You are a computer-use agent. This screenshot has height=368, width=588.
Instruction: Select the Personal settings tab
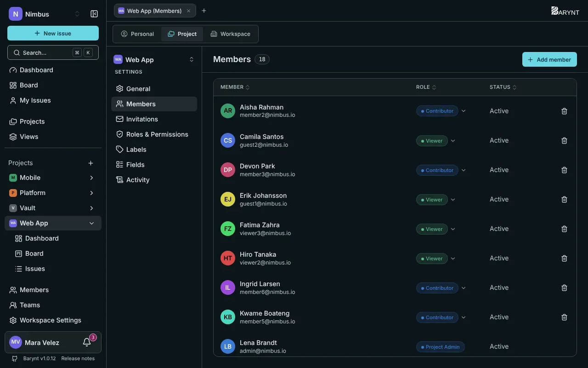137,34
